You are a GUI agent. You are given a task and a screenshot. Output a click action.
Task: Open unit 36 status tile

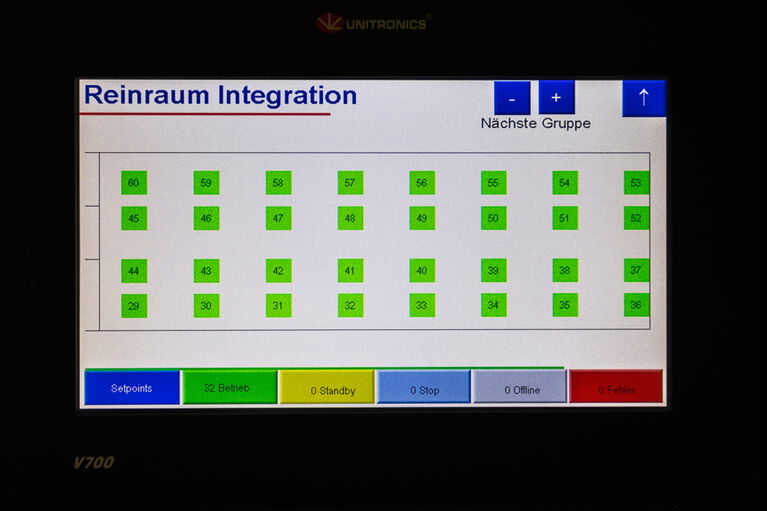click(x=636, y=306)
